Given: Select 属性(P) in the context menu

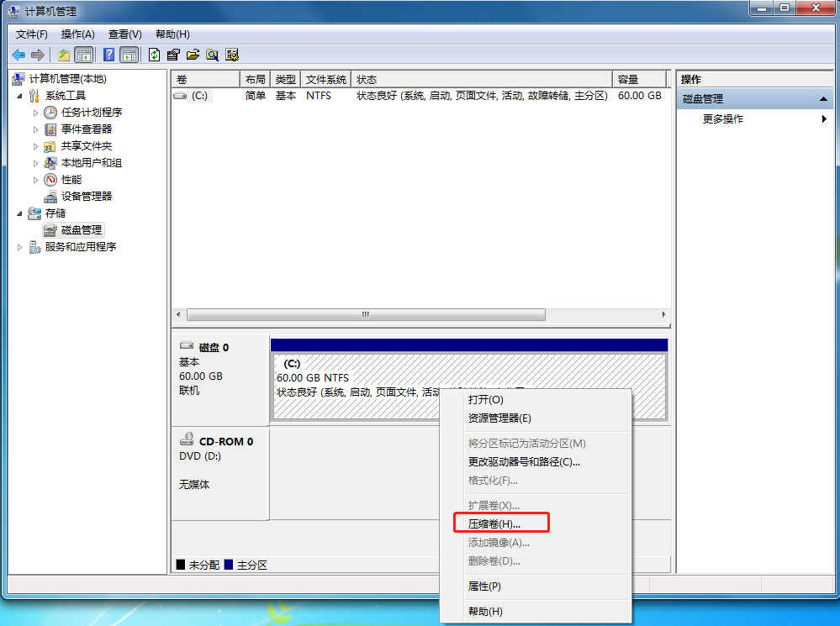Looking at the screenshot, I should coord(484,586).
